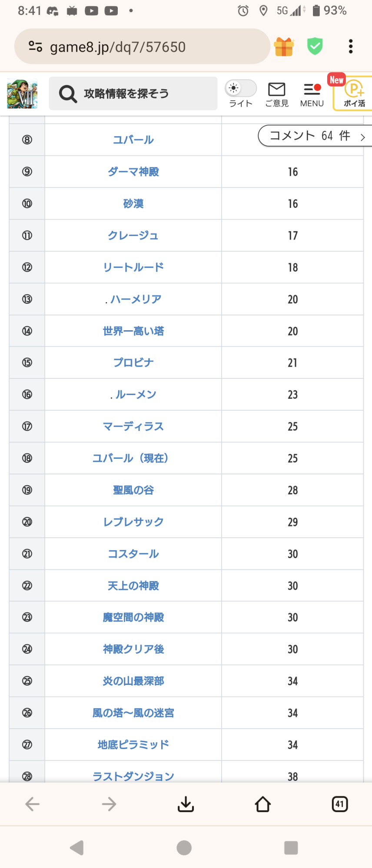Tap the browser download icon
This screenshot has height=868, width=372.
[186, 804]
